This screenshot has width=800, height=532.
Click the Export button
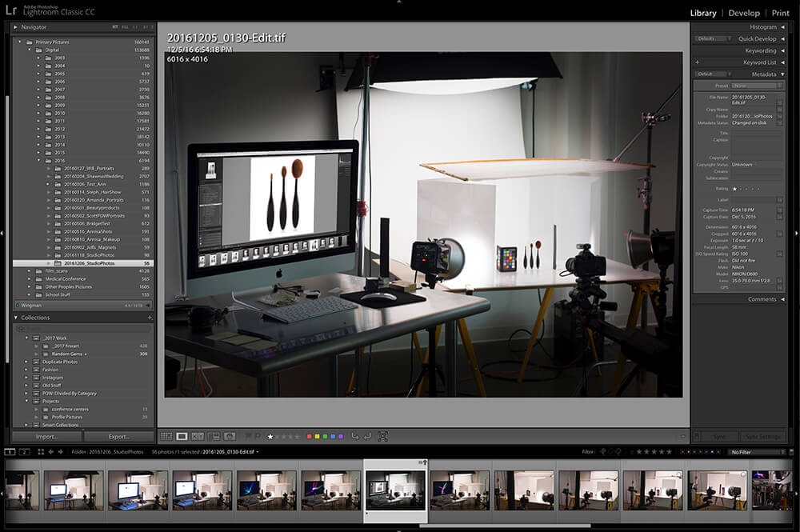tap(118, 437)
